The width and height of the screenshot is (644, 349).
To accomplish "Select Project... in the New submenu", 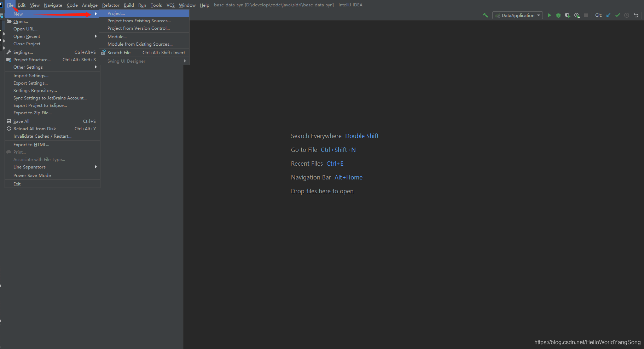I will [144, 13].
